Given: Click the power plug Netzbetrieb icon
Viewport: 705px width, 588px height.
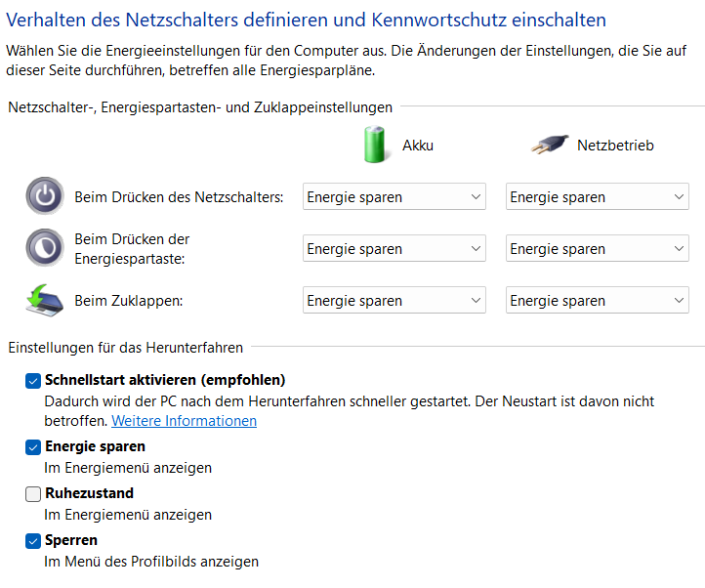Looking at the screenshot, I should coord(550,145).
